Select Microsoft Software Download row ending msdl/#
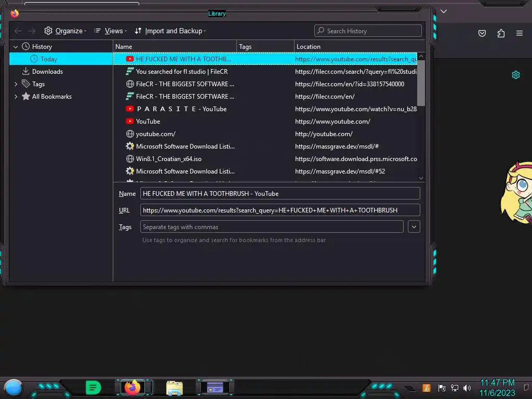 265,146
